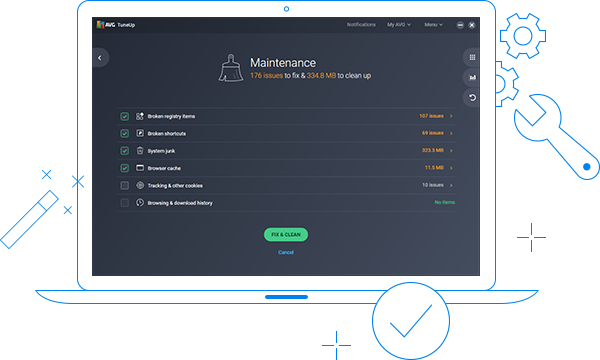Click the Browser cache label
The image size is (600, 360).
click(x=164, y=168)
